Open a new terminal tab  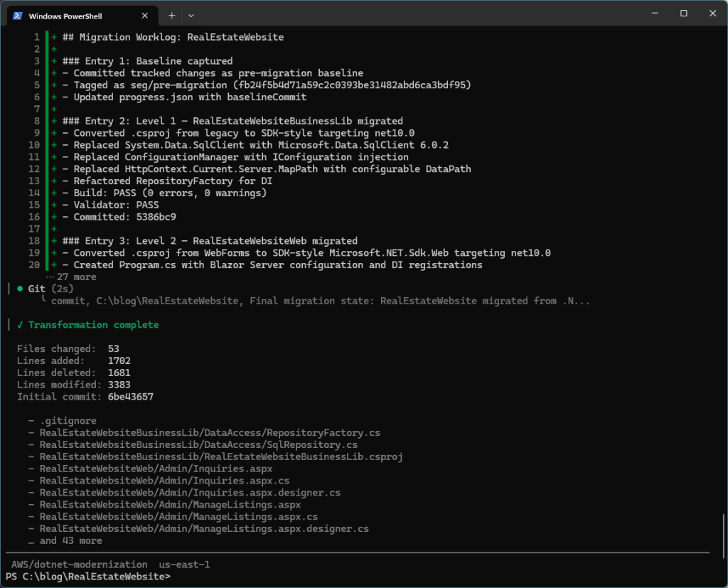(172, 16)
